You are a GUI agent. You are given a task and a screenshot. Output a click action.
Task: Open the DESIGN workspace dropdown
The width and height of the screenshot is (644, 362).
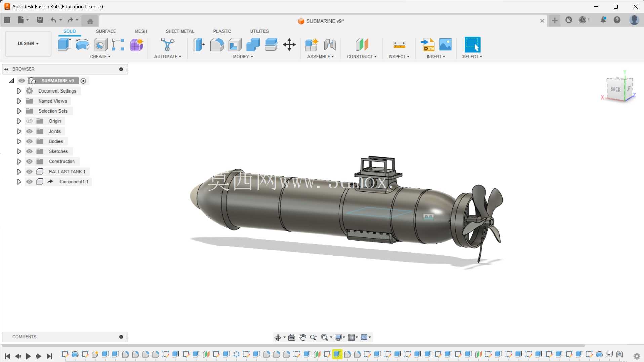(28, 43)
